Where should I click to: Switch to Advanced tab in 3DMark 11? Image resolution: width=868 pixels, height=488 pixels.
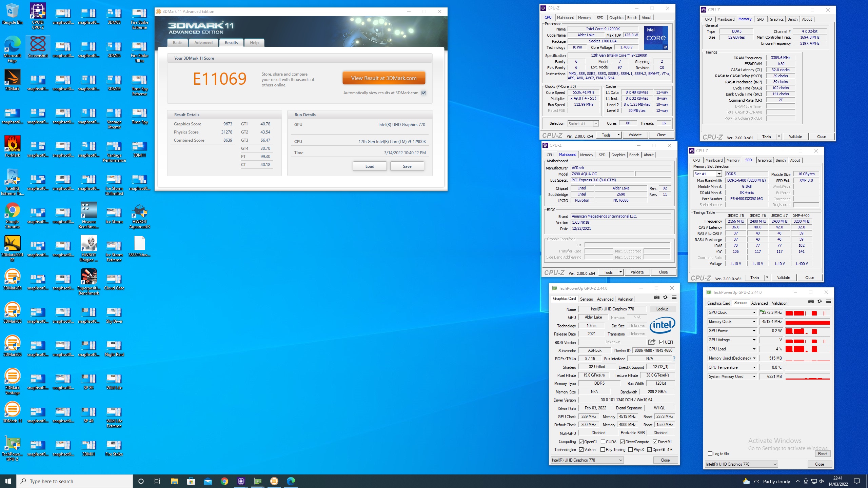point(203,43)
